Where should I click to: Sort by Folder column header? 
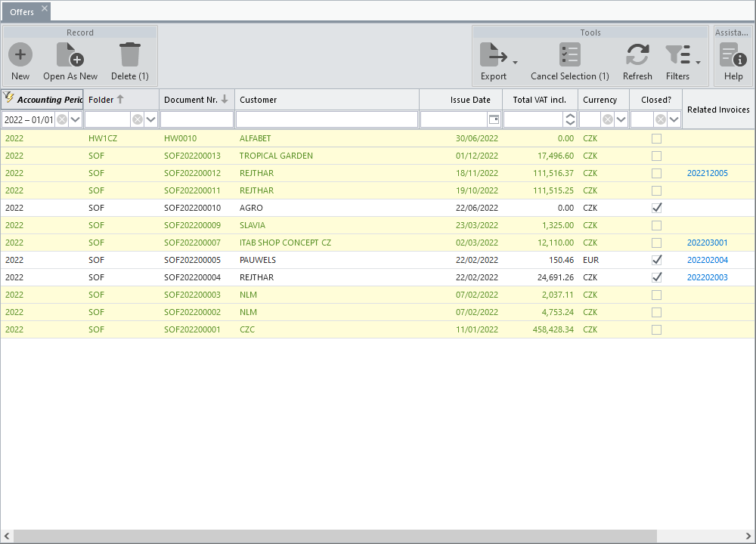click(x=122, y=100)
